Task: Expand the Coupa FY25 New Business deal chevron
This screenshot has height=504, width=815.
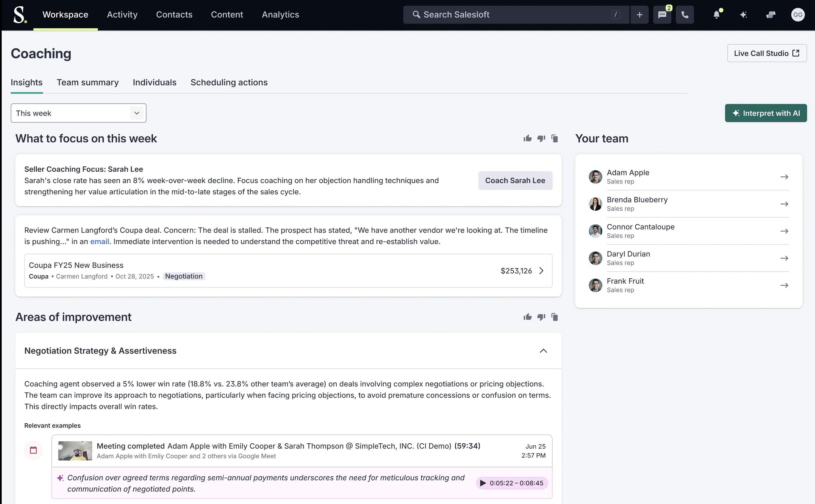Action: point(541,271)
